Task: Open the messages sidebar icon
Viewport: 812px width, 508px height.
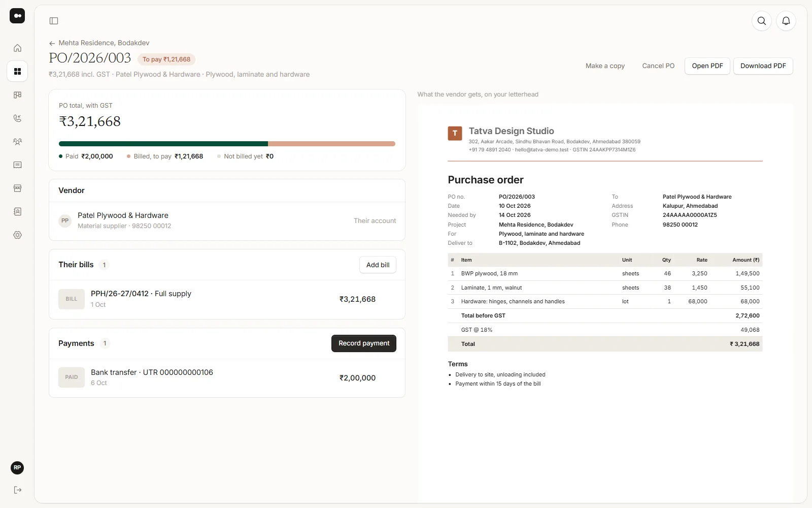Action: pos(17,165)
